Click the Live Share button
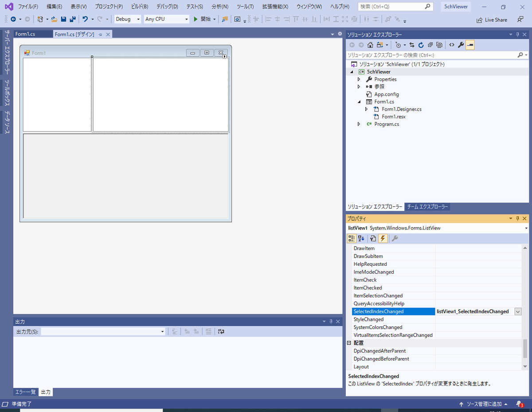 pos(492,19)
